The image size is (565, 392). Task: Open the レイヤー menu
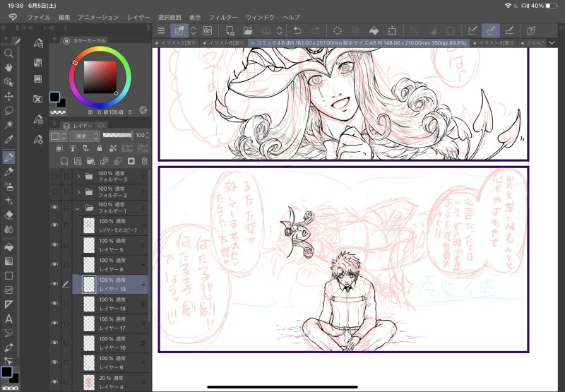coord(138,17)
